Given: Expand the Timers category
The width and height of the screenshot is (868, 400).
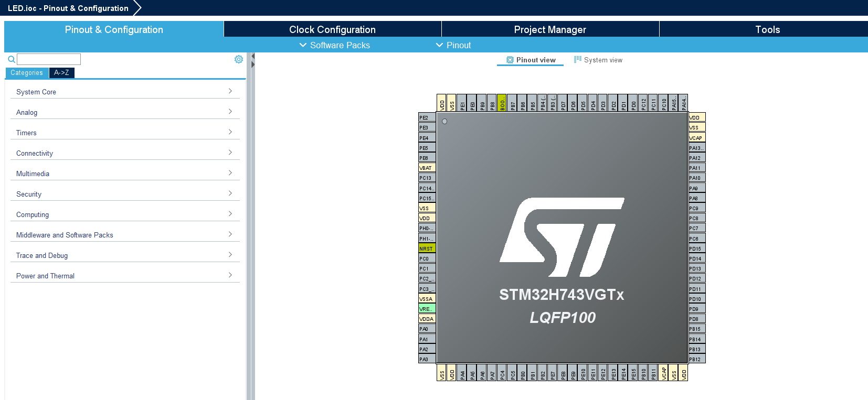Looking at the screenshot, I should click(x=125, y=132).
